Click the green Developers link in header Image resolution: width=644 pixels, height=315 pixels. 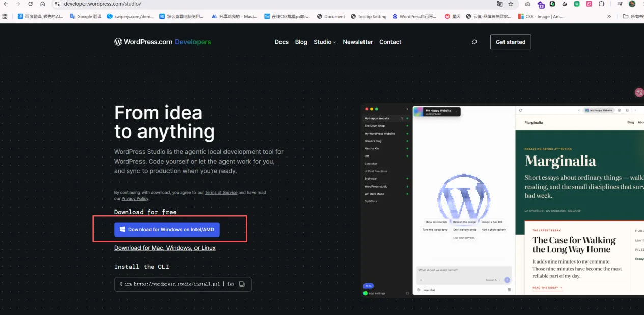tap(193, 42)
